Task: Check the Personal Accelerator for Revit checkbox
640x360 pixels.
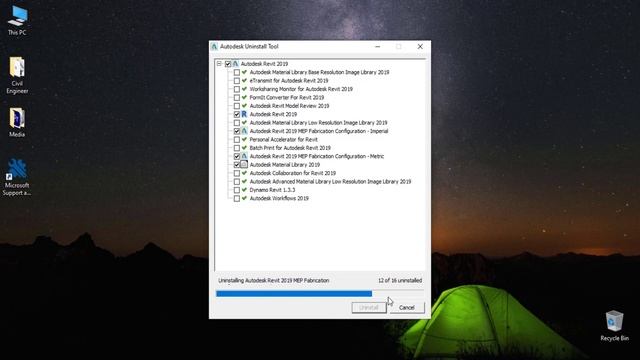Action: point(237,139)
